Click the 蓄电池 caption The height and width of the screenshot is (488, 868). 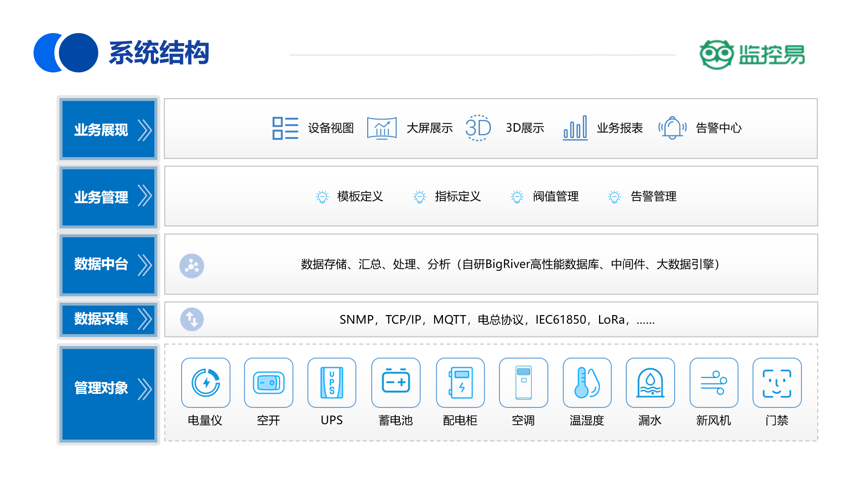click(396, 421)
